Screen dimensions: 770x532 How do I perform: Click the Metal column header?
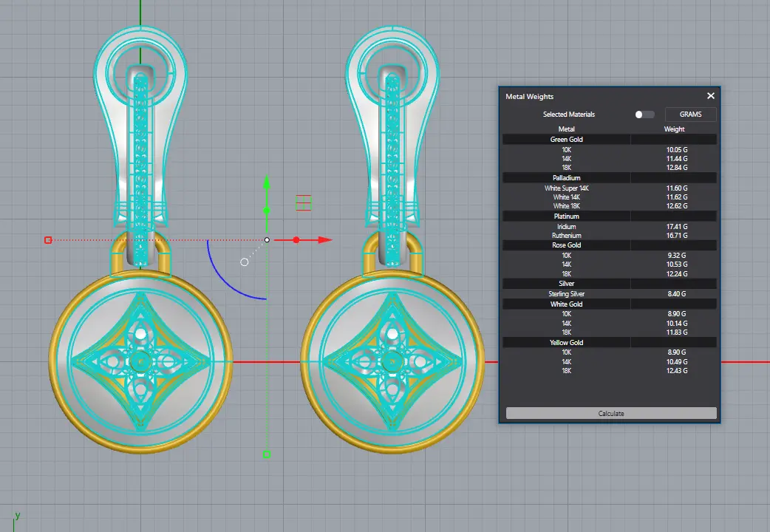pyautogui.click(x=566, y=129)
